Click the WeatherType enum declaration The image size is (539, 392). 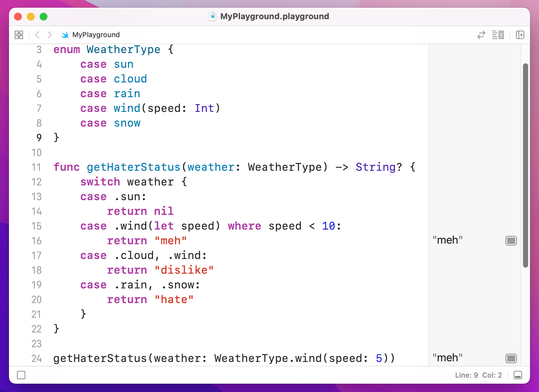123,49
